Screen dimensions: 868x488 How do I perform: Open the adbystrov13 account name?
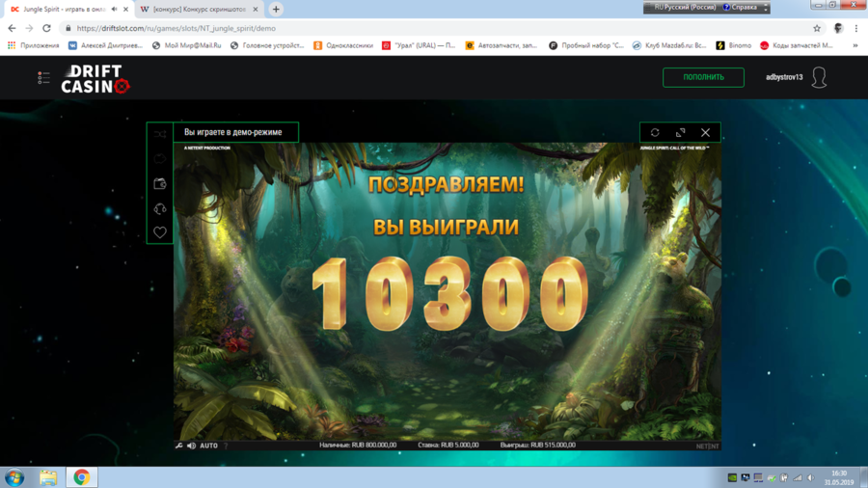pos(784,77)
